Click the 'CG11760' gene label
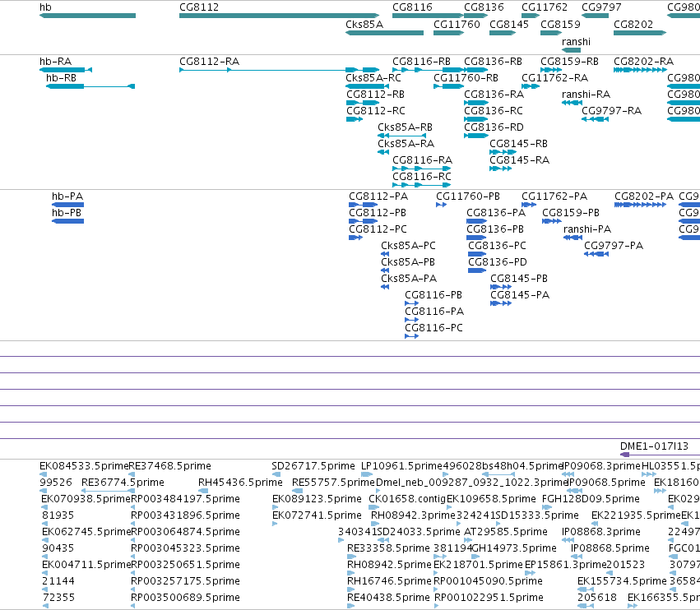The height and width of the screenshot is (610, 700). (457, 25)
